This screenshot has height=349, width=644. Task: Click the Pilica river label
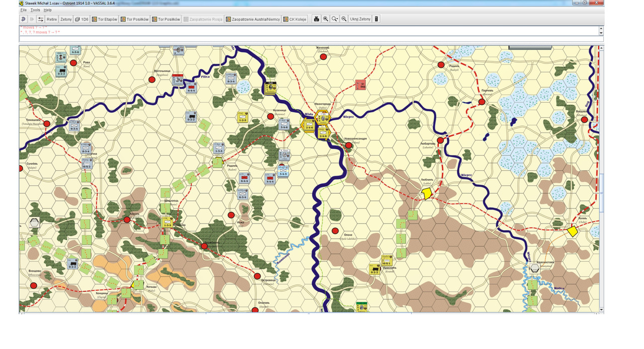pyautogui.click(x=205, y=77)
